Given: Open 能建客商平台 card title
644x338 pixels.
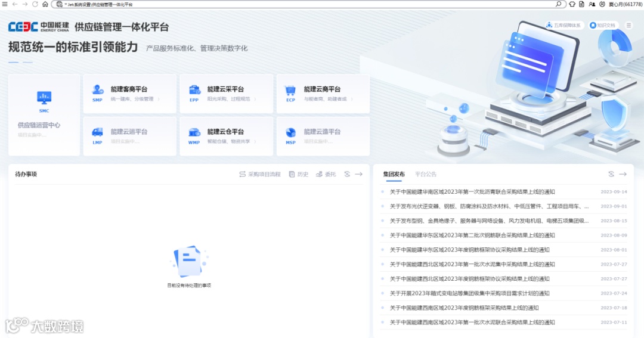Looking at the screenshot, I should 129,89.
